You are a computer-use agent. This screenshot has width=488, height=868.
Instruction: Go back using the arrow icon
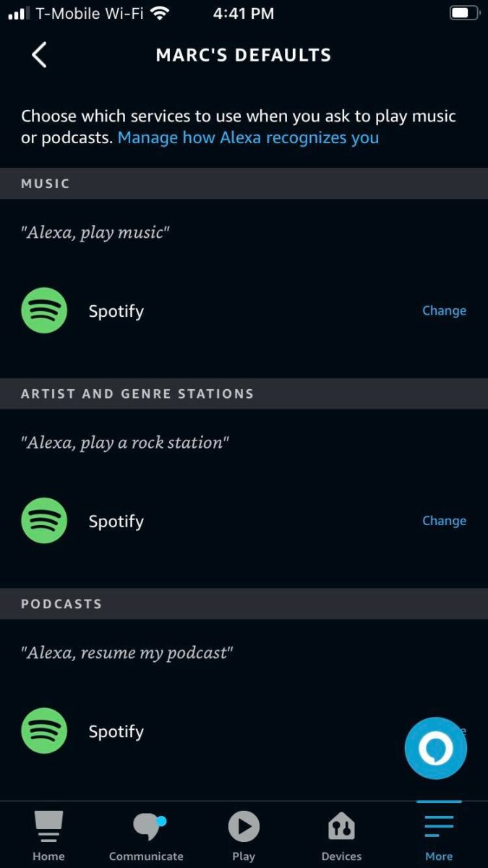pos(39,55)
